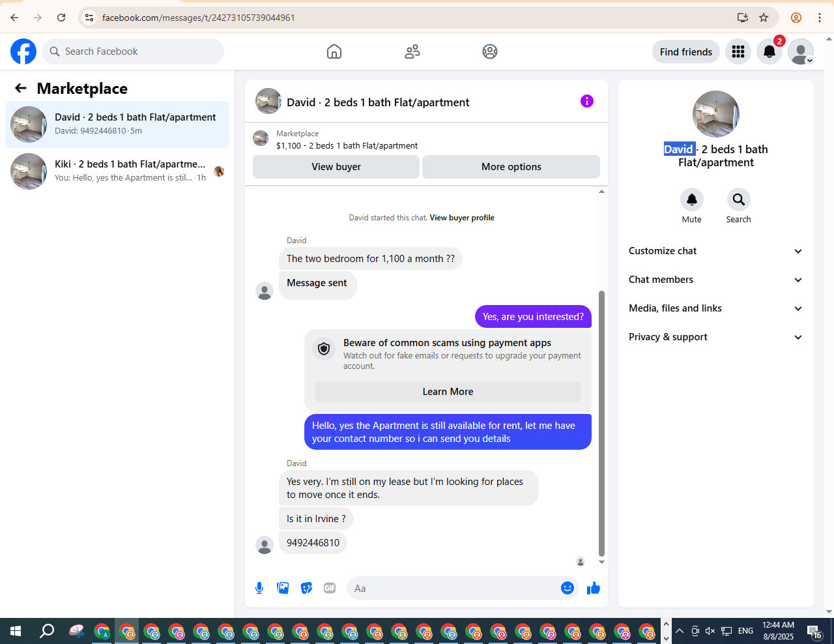Click the chat scrollbar up arrow
Screen dimensions: 834x644
tap(601, 192)
